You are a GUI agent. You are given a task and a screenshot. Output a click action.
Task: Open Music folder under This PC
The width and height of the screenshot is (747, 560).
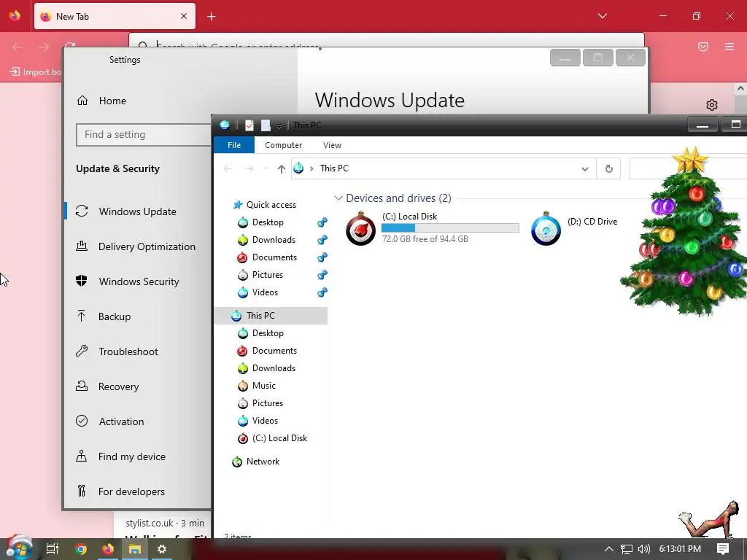(x=263, y=386)
